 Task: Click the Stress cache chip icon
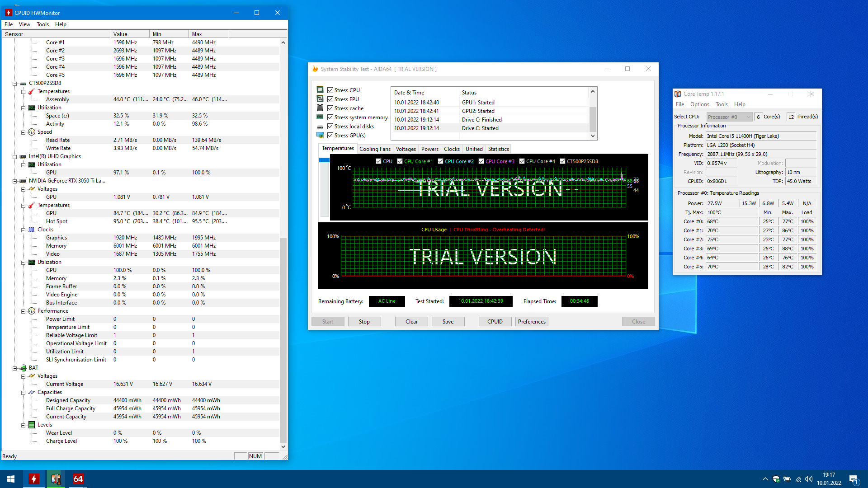tap(320, 108)
